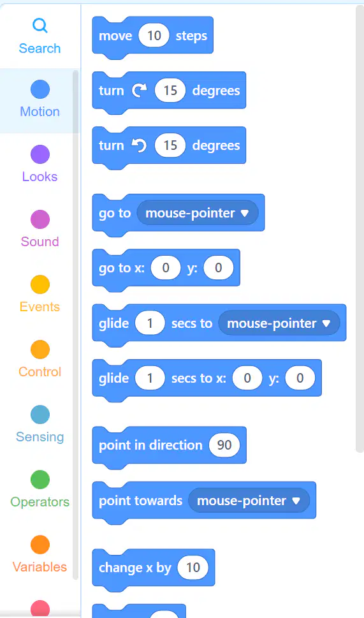Select the blue Motion category circle
The image size is (364, 618).
[40, 89]
